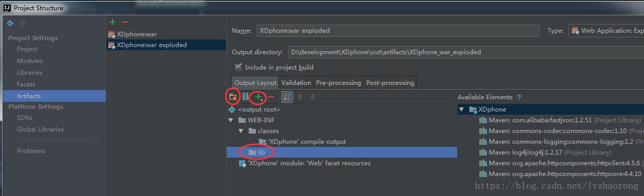This screenshot has height=196, width=644.
Task: Click the forward navigation arrow
Action: point(22,23)
